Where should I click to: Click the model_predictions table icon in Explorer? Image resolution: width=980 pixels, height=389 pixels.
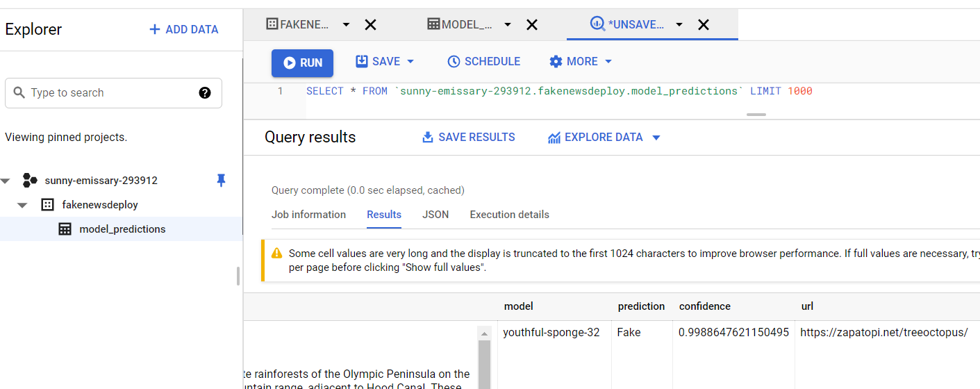click(x=65, y=229)
